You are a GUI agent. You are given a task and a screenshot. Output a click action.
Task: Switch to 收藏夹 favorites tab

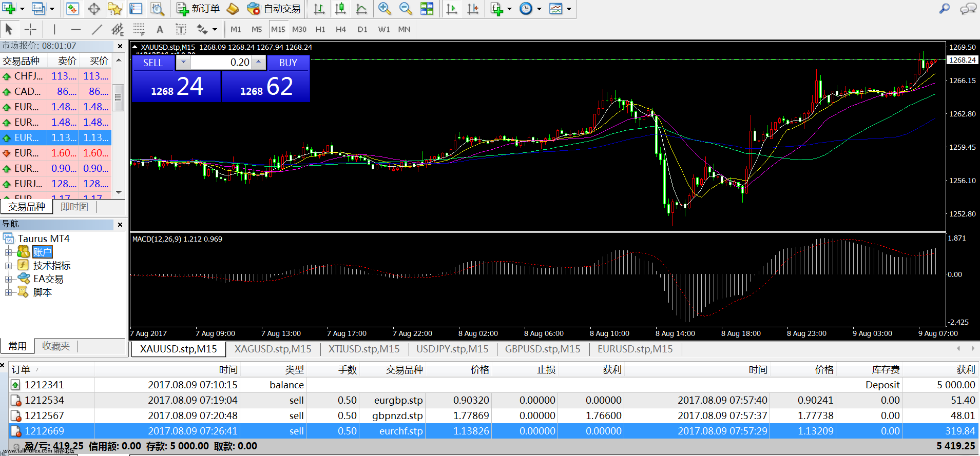tap(56, 346)
